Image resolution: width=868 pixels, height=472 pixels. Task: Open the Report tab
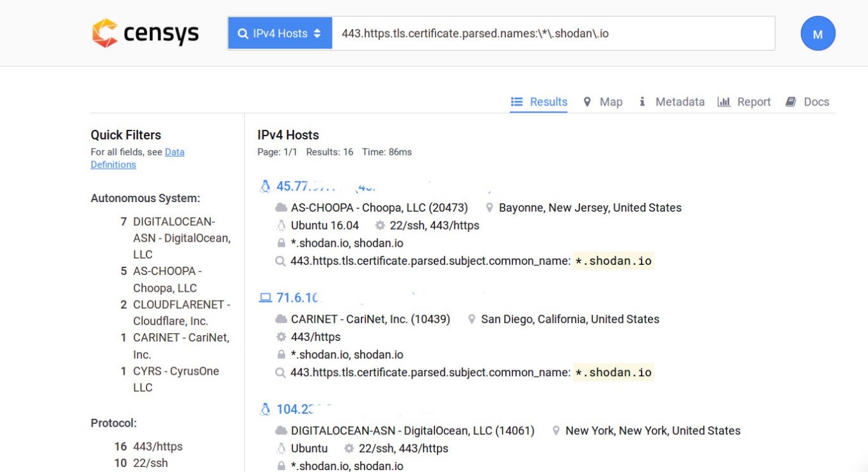744,102
